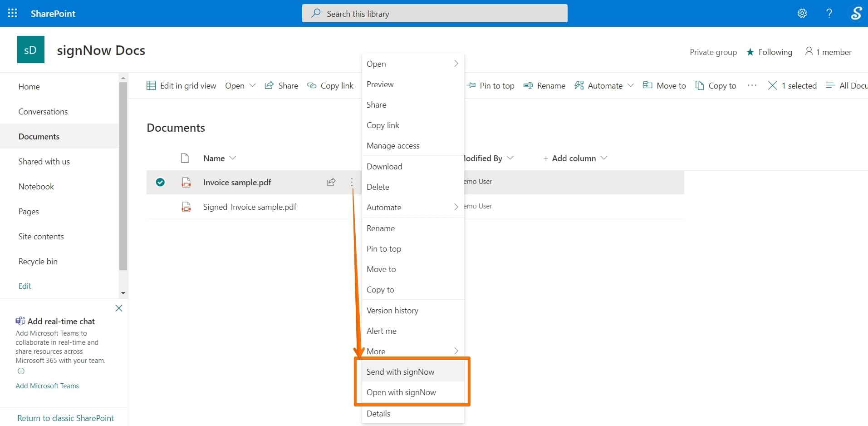Click the info icon under Teams description

[x=21, y=371]
